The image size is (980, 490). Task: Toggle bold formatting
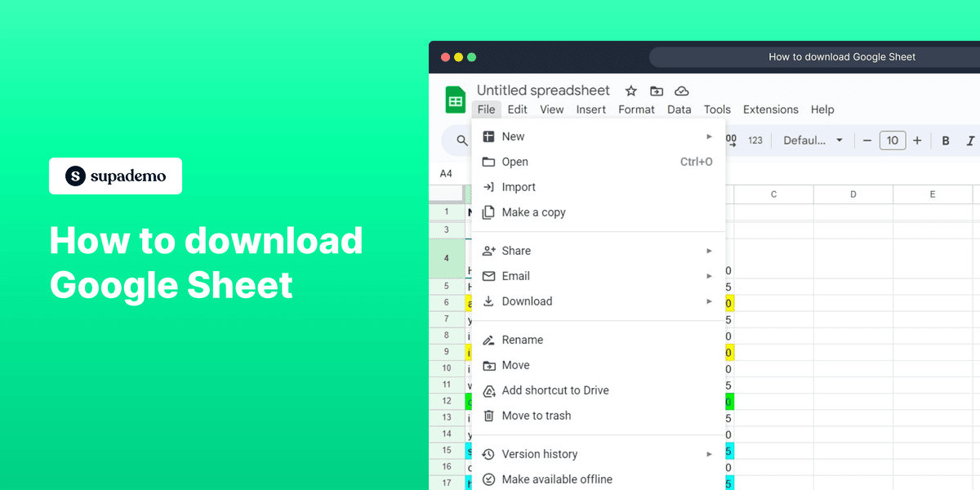(945, 140)
